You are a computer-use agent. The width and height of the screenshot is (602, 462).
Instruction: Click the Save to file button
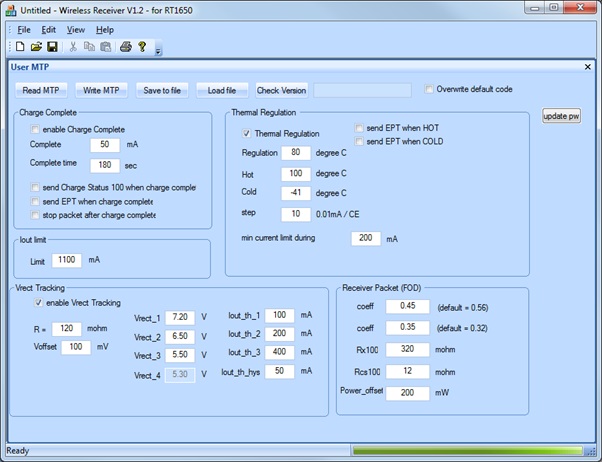(x=162, y=90)
